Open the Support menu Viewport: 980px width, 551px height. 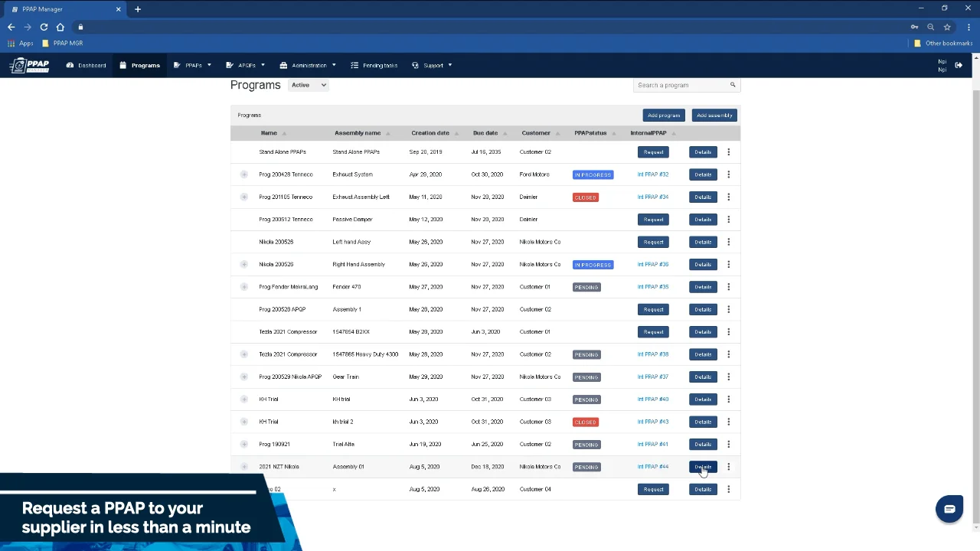pyautogui.click(x=432, y=65)
